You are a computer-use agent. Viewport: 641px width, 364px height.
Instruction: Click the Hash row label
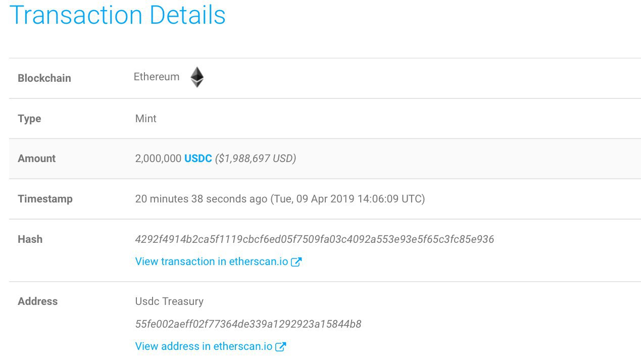point(30,239)
